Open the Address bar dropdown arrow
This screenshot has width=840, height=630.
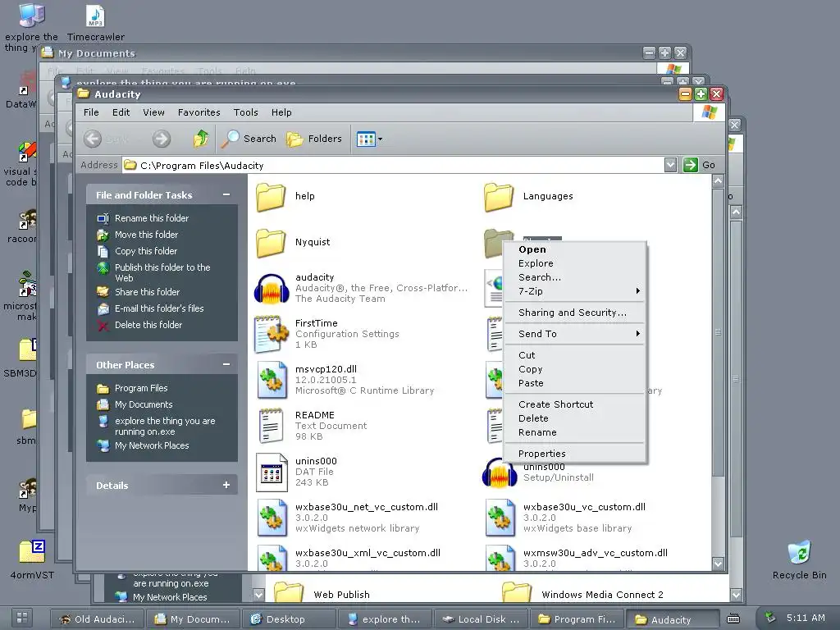pos(670,165)
